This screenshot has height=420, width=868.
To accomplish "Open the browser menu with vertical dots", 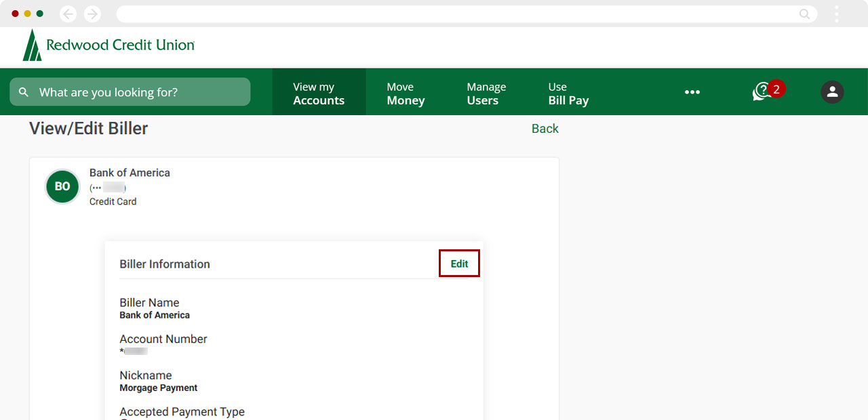I will coord(836,14).
